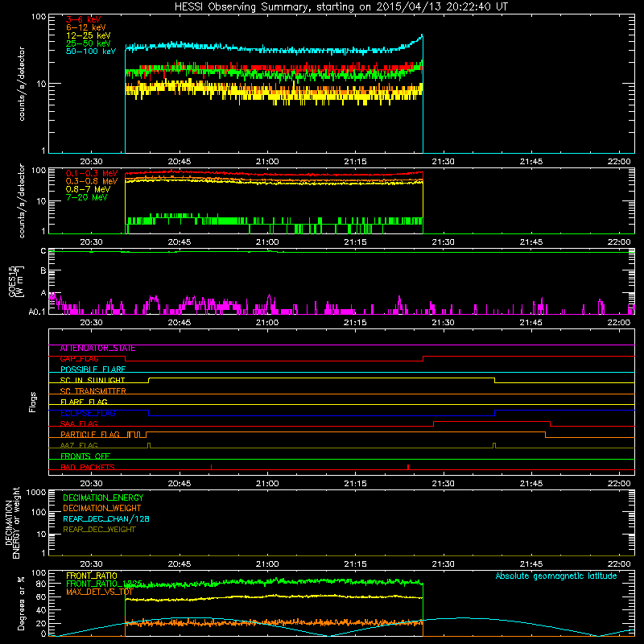Click the REAR_DEC_CHAN/128 legend label
The width and height of the screenshot is (644, 644).
(x=106, y=518)
